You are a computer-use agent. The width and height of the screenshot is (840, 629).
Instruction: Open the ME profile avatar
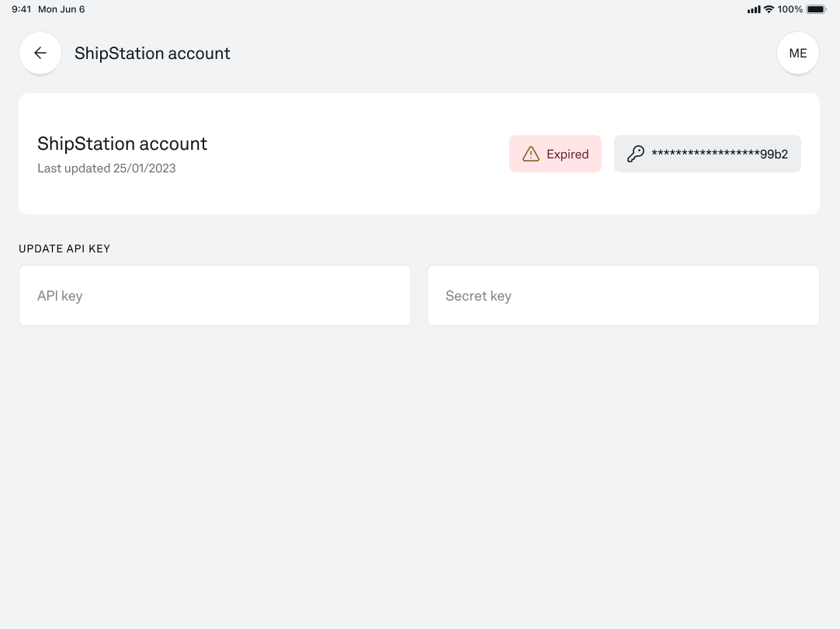(x=797, y=53)
